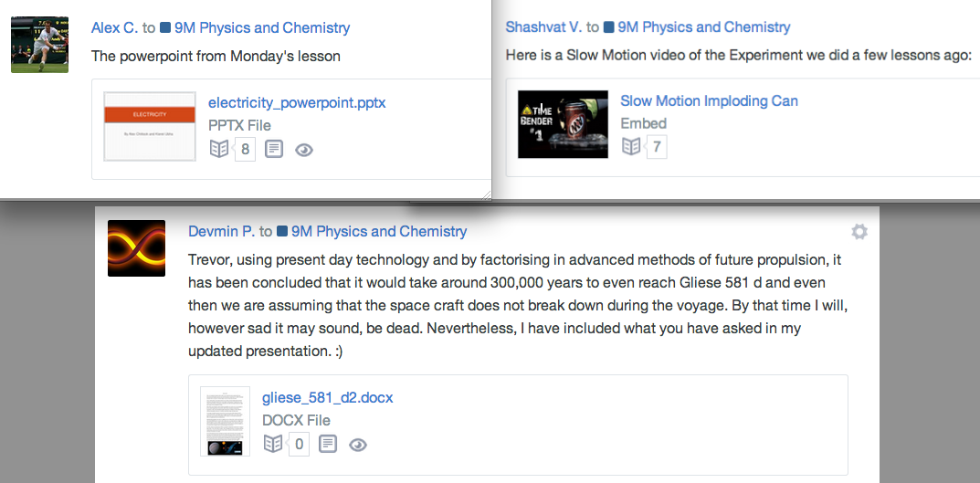The width and height of the screenshot is (980, 483).
Task: Click Alex C.'s profile picture
Action: pyautogui.click(x=39, y=44)
